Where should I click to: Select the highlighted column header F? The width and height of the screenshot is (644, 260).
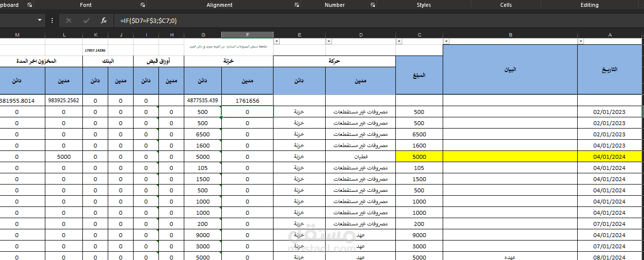(248, 35)
